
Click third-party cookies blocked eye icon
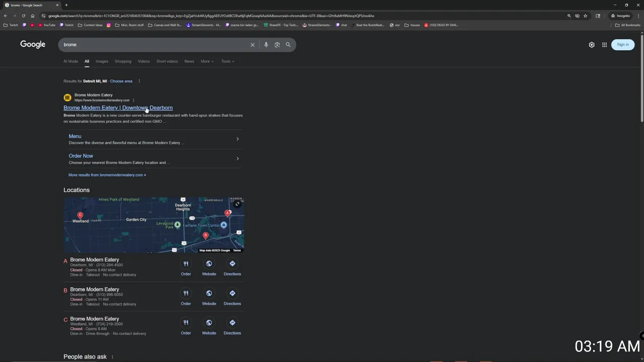[x=577, y=16]
